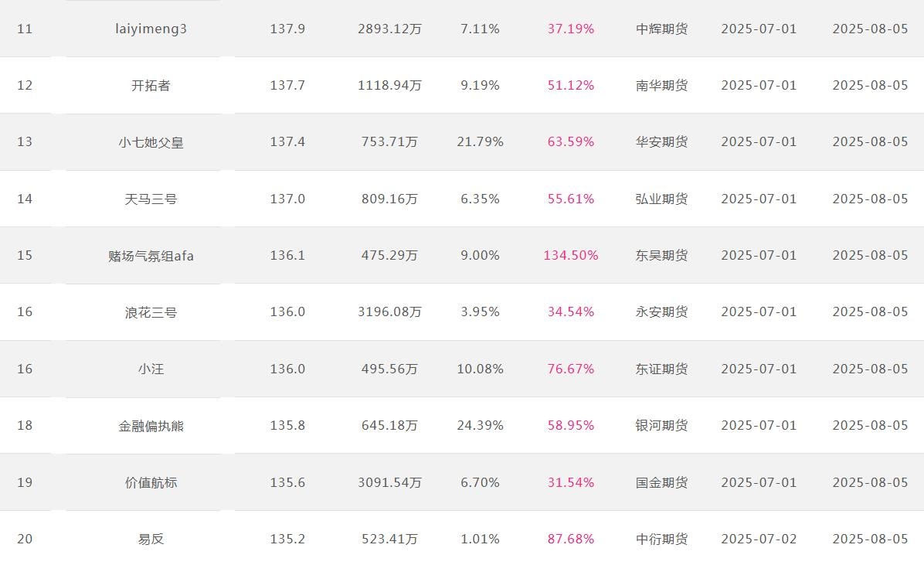Image resolution: width=924 pixels, height=565 pixels.
Task: Select the 137.9 score in row 11
Action: click(x=287, y=29)
